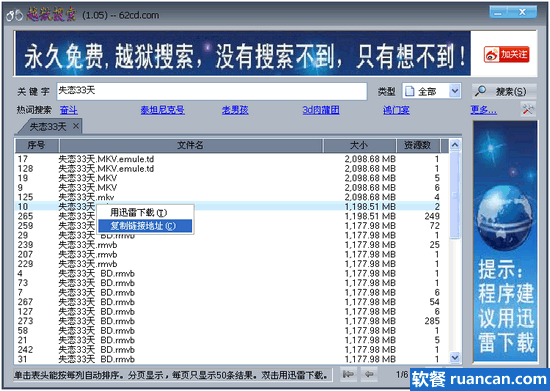This screenshot has height=391, width=550.
Task: Click the magnifier search button
Action: (x=504, y=92)
